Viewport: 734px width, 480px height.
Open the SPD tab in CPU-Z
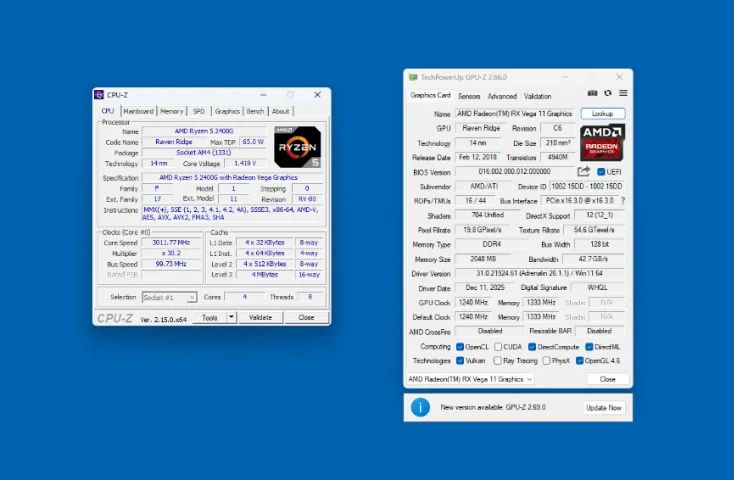pyautogui.click(x=199, y=111)
